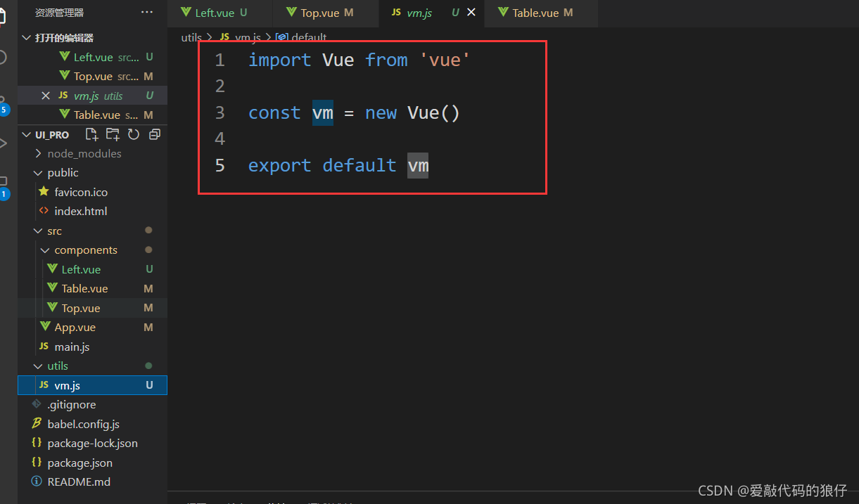Collapse all folders in UI_PRO explorer
The width and height of the screenshot is (859, 504).
[x=155, y=134]
